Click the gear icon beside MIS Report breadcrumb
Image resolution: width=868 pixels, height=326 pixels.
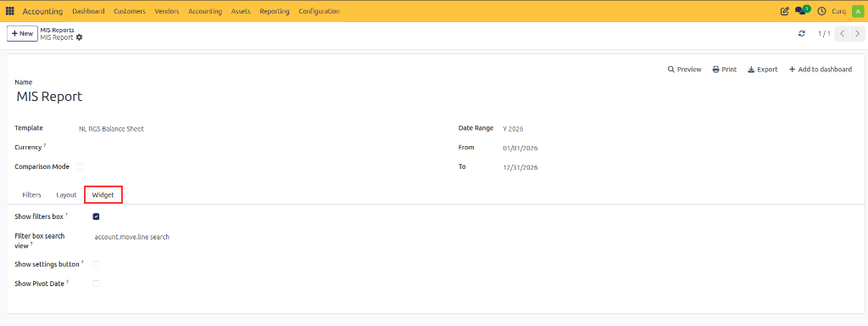click(x=79, y=37)
